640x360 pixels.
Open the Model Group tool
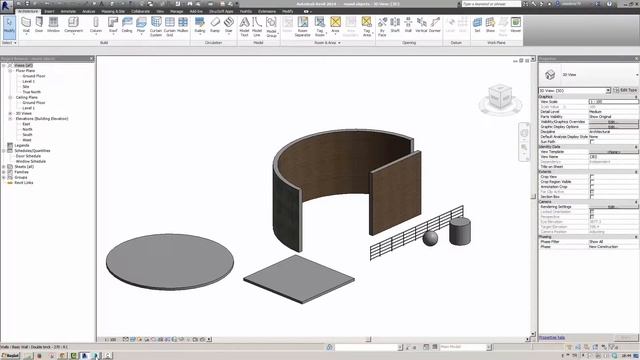271,27
